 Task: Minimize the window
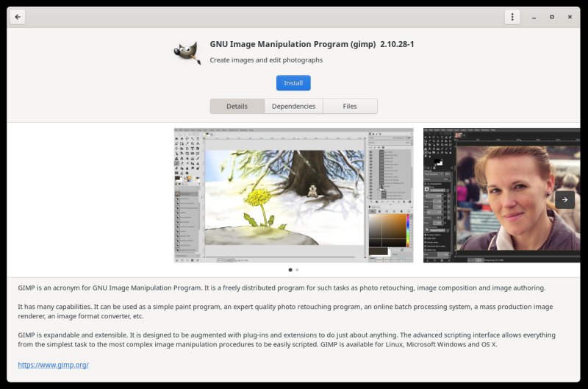click(x=534, y=17)
